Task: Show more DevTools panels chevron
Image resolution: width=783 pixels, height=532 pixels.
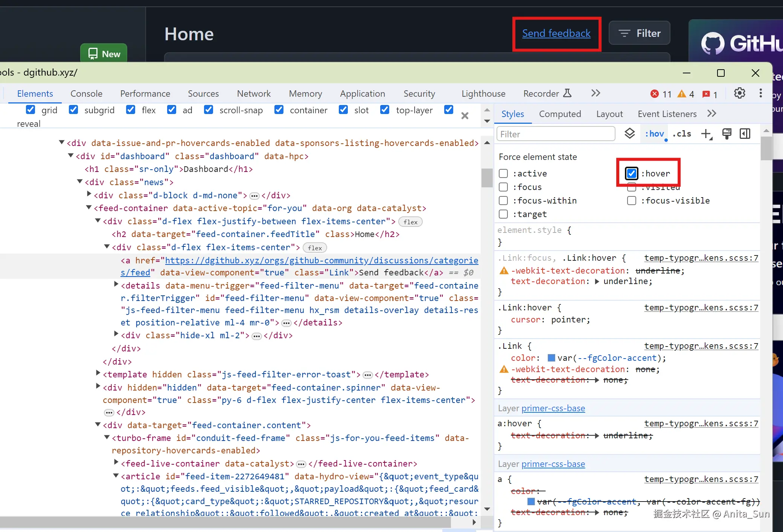Action: pos(595,93)
